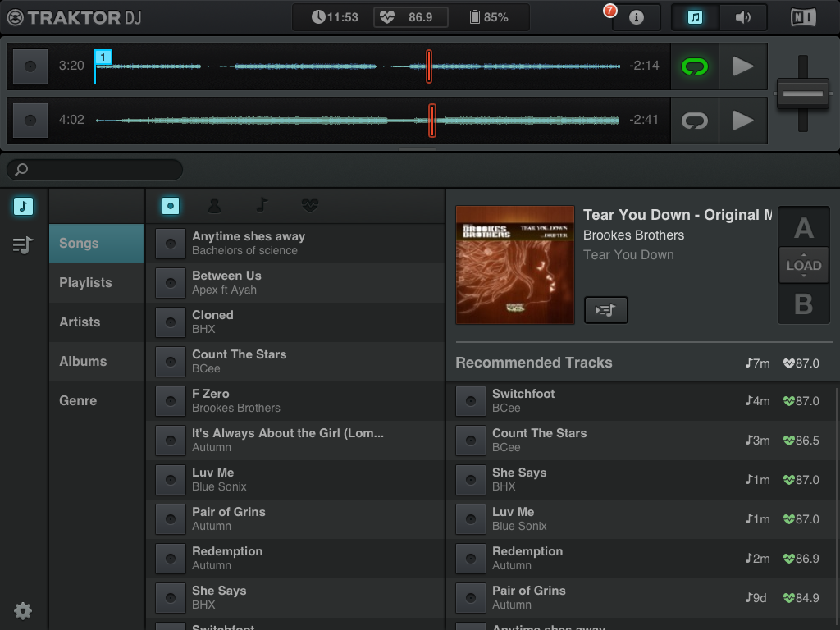Select It's Always About the Girl song

click(295, 441)
